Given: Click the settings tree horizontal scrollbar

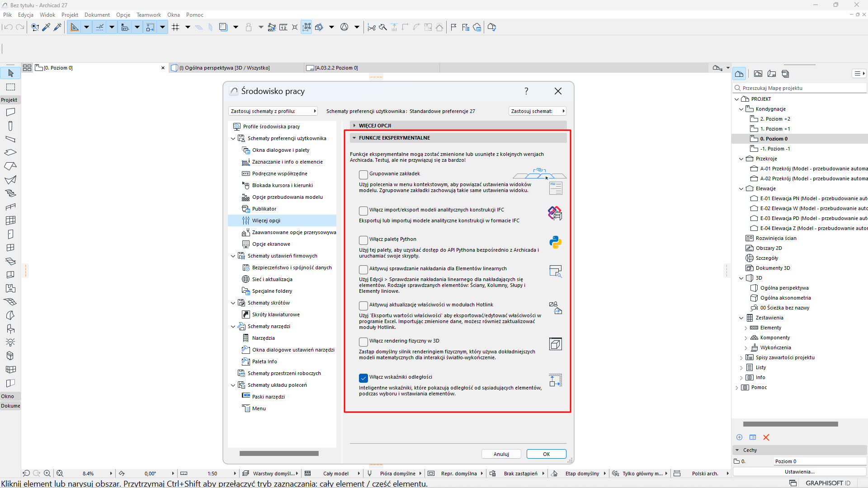Looking at the screenshot, I should coord(279,453).
